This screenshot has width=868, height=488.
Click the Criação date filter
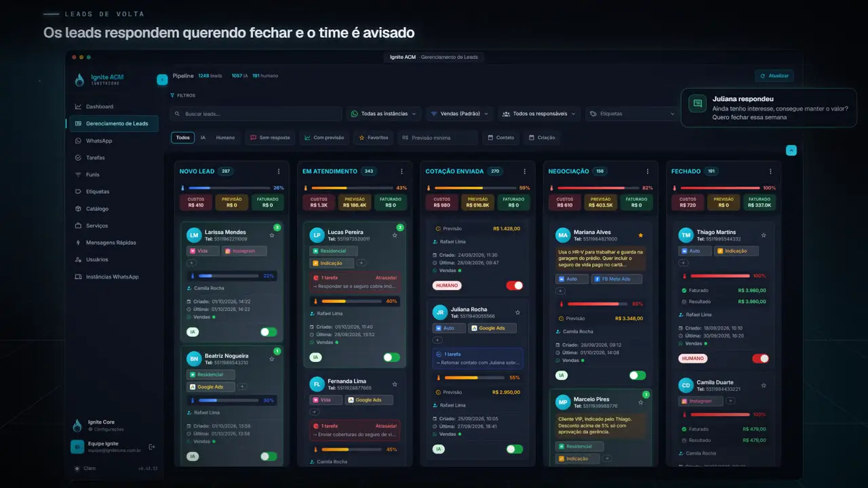pos(542,138)
